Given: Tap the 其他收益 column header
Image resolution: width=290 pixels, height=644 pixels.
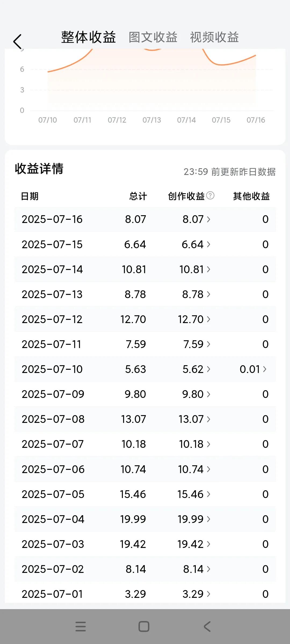Looking at the screenshot, I should [251, 196].
